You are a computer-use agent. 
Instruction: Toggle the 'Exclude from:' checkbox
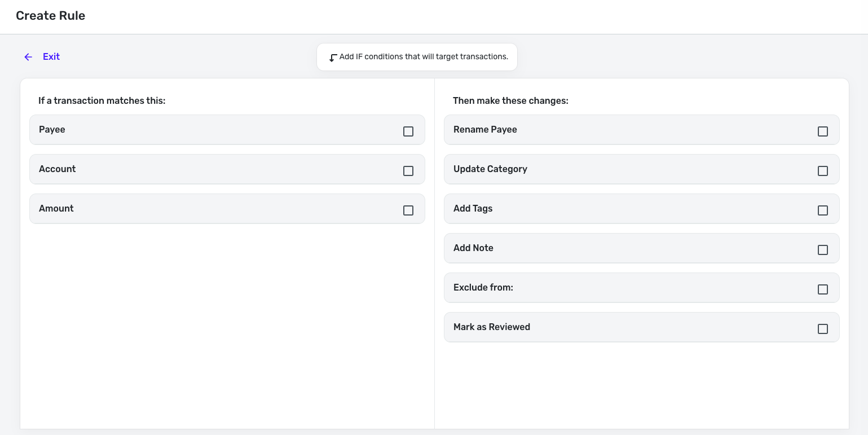pos(823,289)
